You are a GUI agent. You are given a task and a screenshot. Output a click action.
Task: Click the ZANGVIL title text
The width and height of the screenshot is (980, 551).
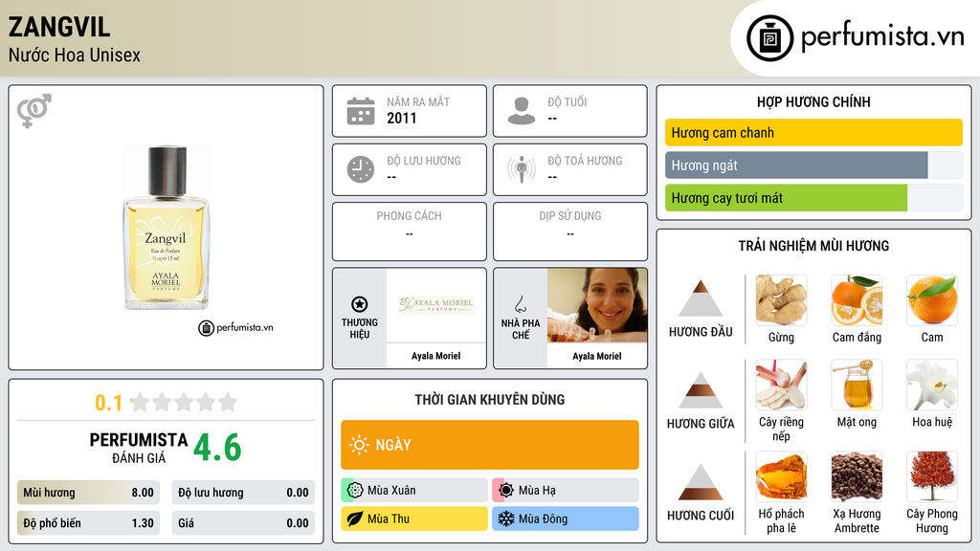click(x=59, y=27)
